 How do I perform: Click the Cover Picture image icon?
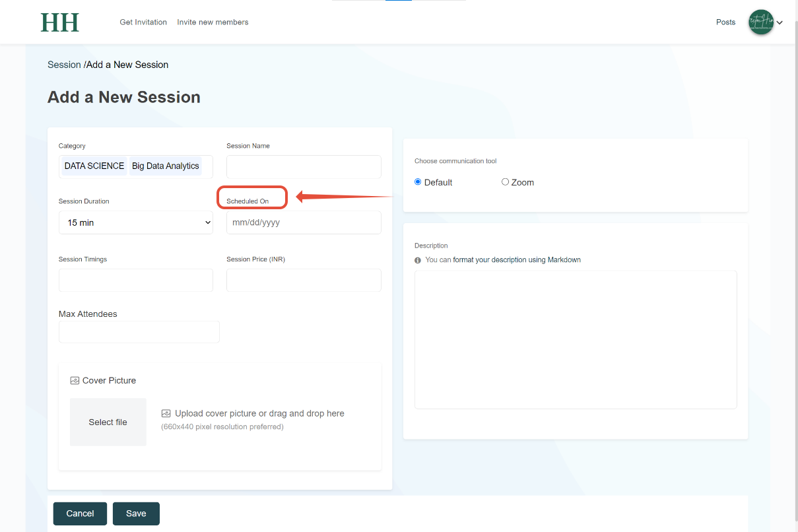pyautogui.click(x=75, y=381)
